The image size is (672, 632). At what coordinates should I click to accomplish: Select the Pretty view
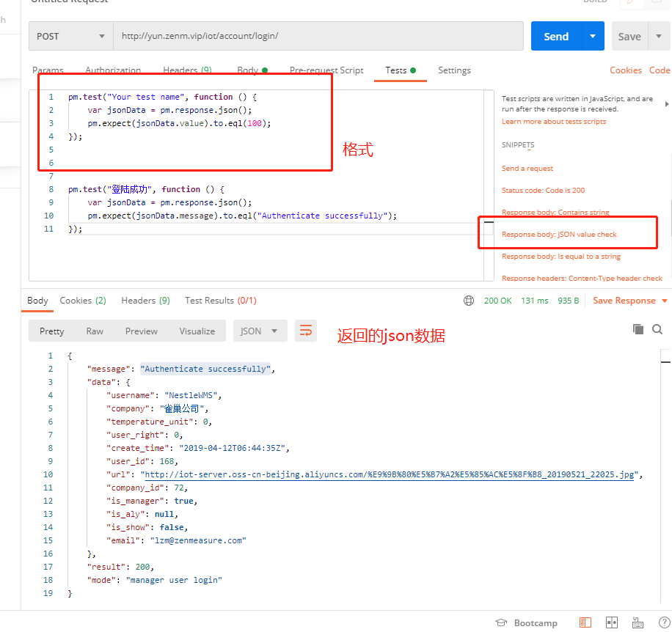coord(52,331)
